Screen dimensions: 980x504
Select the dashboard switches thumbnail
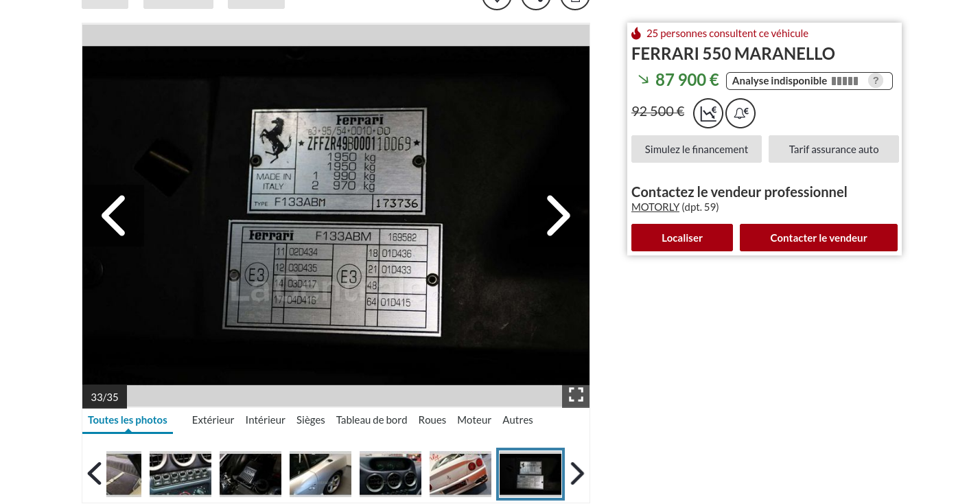pos(180,474)
